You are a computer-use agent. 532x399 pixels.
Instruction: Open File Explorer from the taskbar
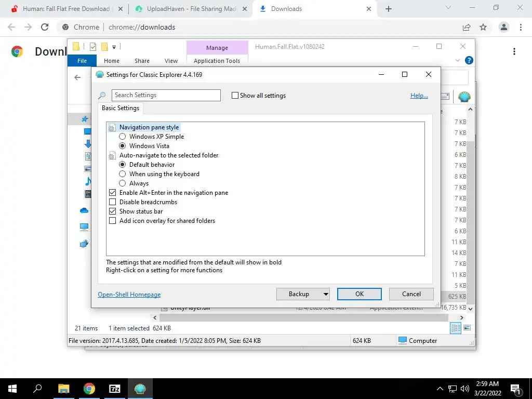click(x=64, y=389)
